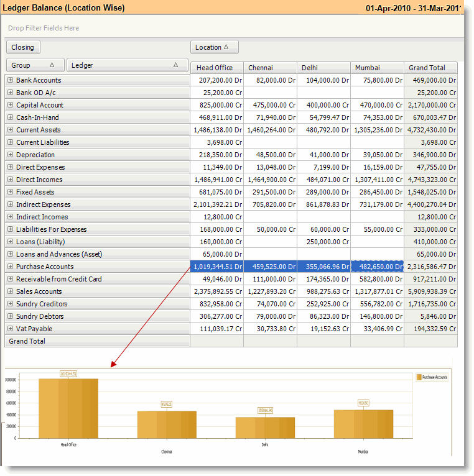Viewport: 474px width, 476px height.
Task: Expand the Purchase Accounts group
Action: pyautogui.click(x=10, y=267)
